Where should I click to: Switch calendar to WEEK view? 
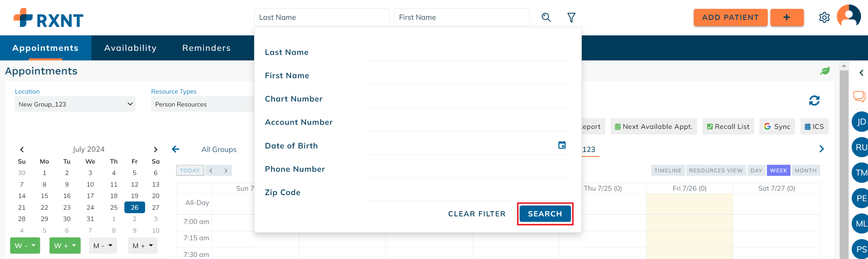pos(778,170)
